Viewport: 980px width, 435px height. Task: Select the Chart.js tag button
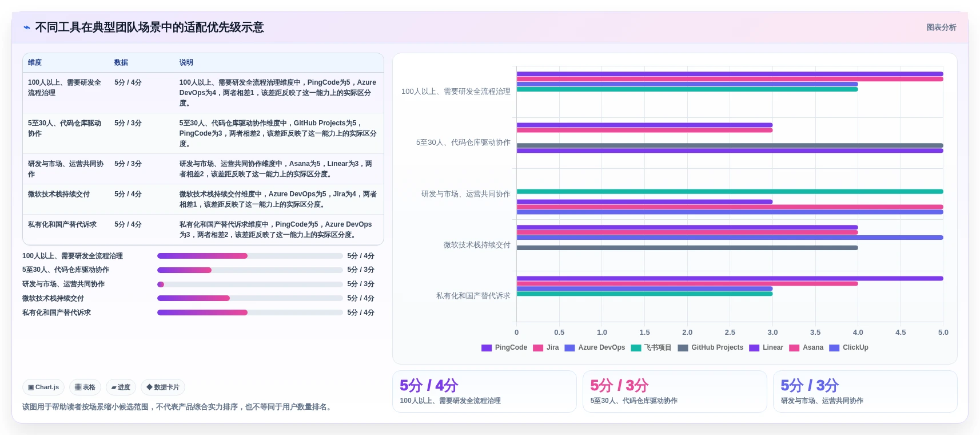43,387
